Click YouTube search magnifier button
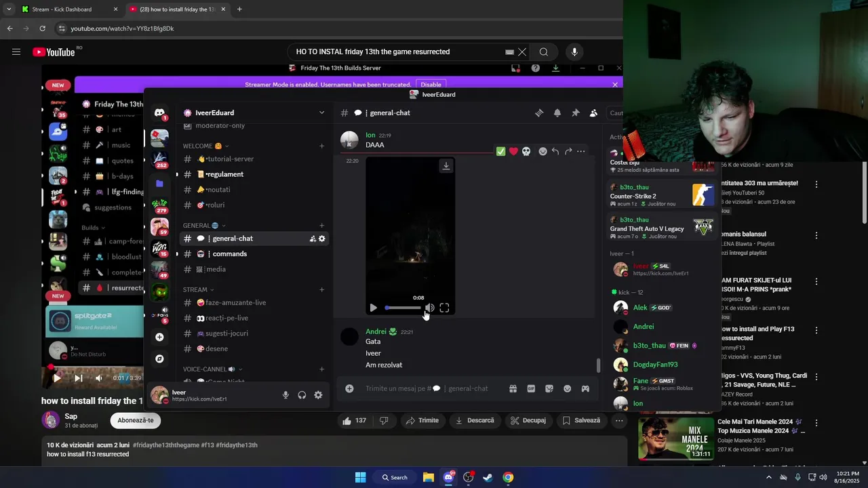This screenshot has width=868, height=488. tap(544, 52)
